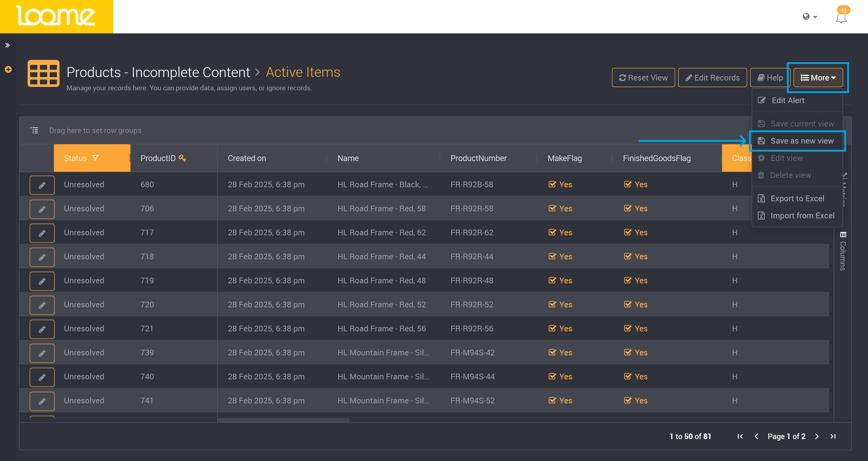
Task: Click the Reset View button
Action: 643,78
